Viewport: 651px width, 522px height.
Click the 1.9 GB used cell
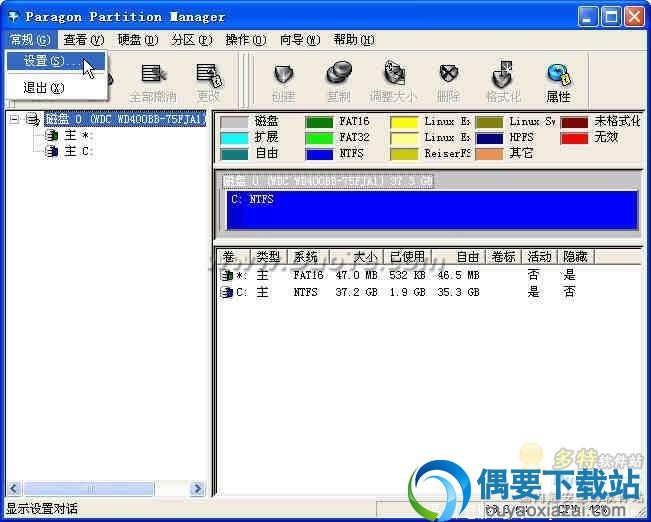click(x=407, y=292)
